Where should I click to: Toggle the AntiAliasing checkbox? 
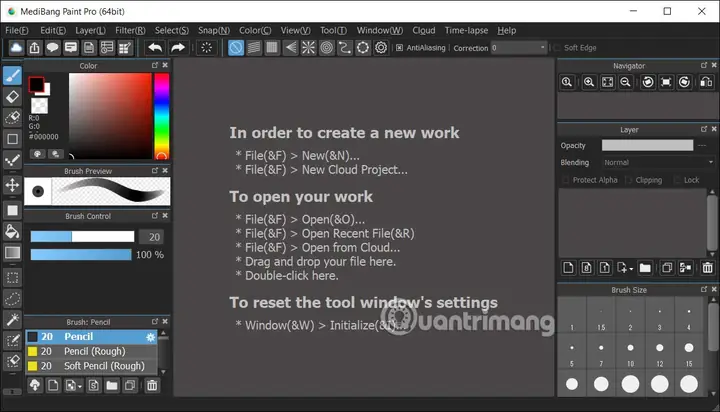coord(399,48)
